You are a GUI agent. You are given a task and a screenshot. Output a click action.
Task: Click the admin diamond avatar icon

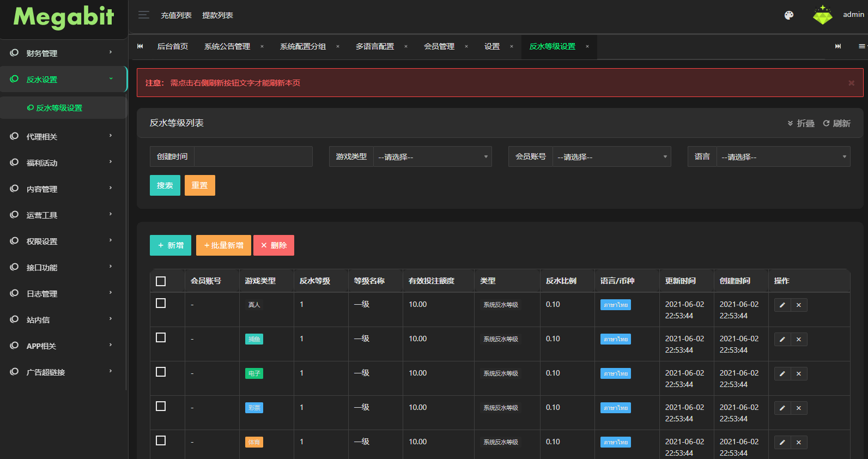pyautogui.click(x=822, y=15)
